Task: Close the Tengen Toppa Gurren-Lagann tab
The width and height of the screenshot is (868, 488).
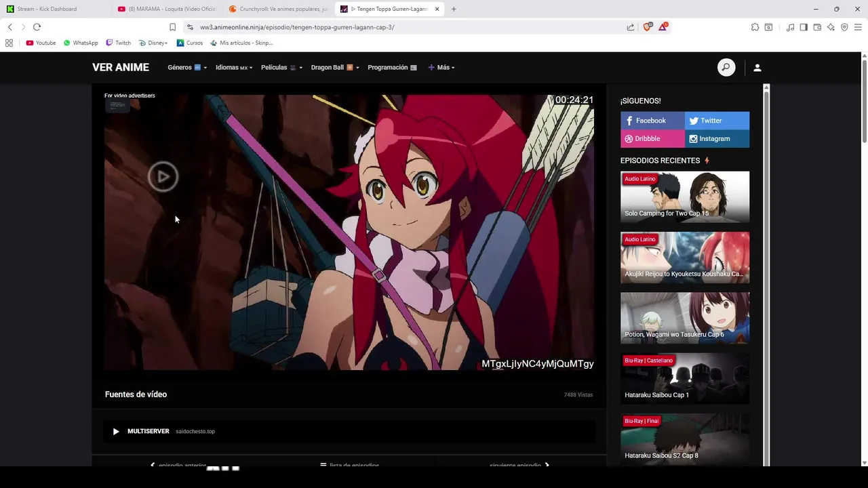Action: [x=437, y=9]
